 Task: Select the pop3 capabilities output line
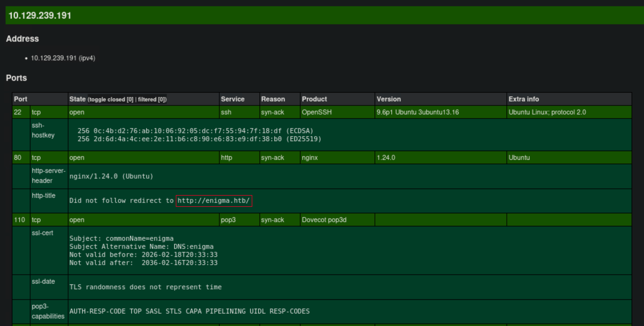[x=189, y=311]
